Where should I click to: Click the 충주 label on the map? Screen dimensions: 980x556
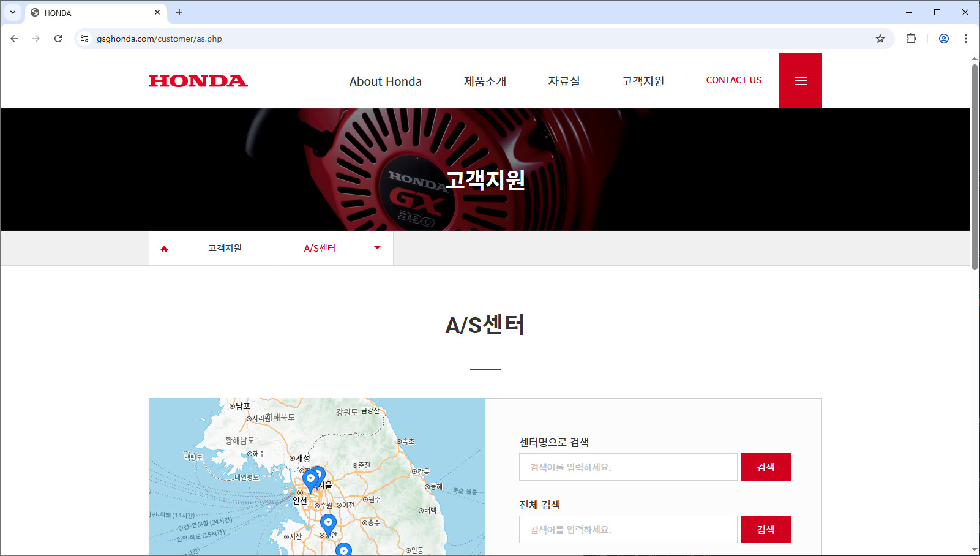(373, 523)
